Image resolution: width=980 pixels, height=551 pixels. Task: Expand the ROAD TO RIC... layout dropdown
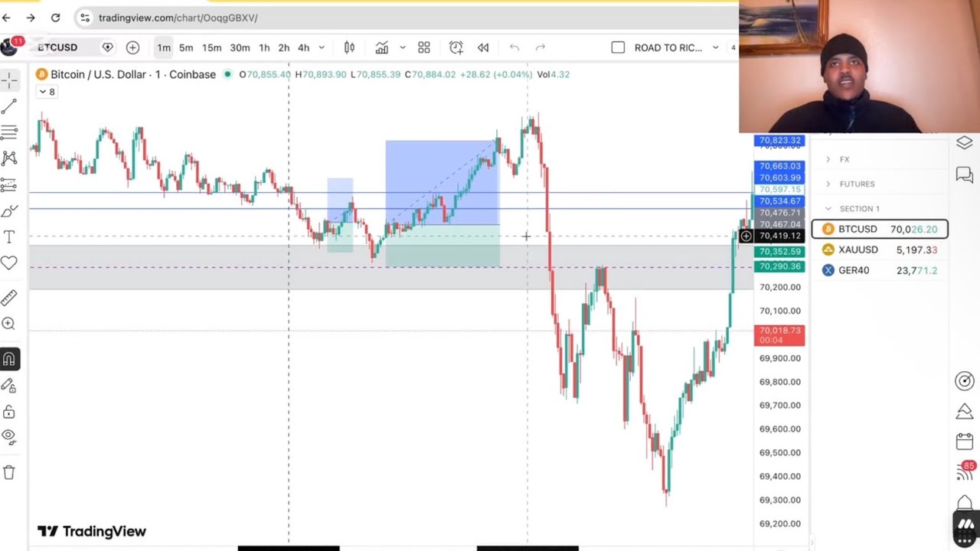715,47
